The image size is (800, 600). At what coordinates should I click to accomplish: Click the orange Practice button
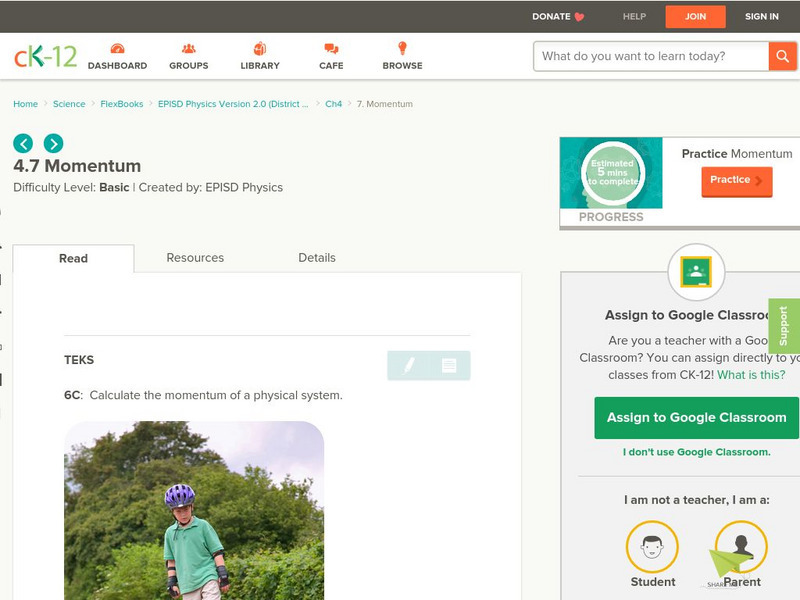[737, 181]
